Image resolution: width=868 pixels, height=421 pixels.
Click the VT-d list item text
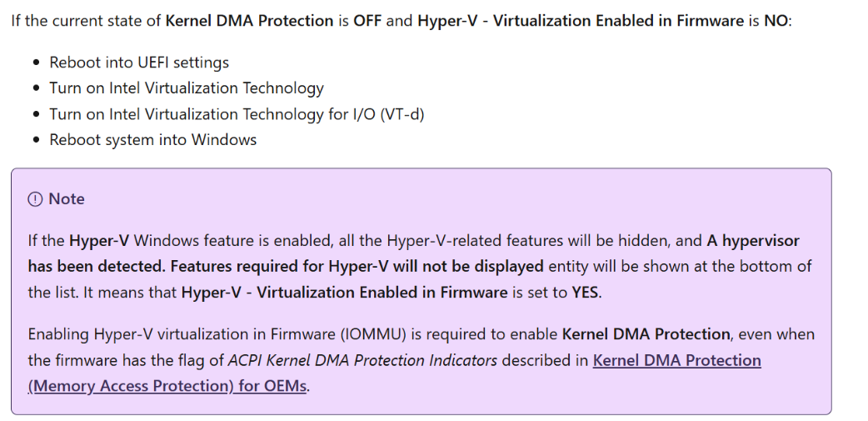click(x=237, y=114)
